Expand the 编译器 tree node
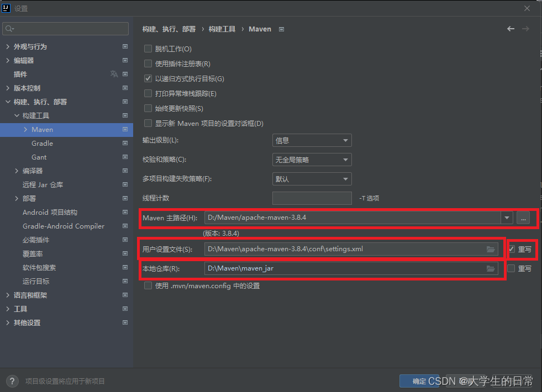The height and width of the screenshot is (392, 542). click(17, 171)
